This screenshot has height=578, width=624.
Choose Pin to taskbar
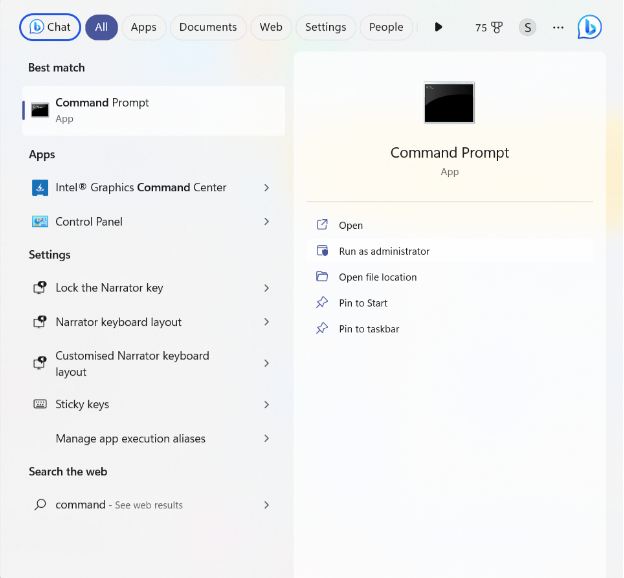[450, 329]
